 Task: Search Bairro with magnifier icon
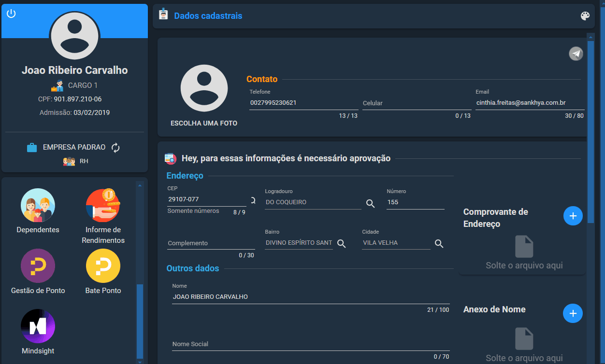click(341, 244)
